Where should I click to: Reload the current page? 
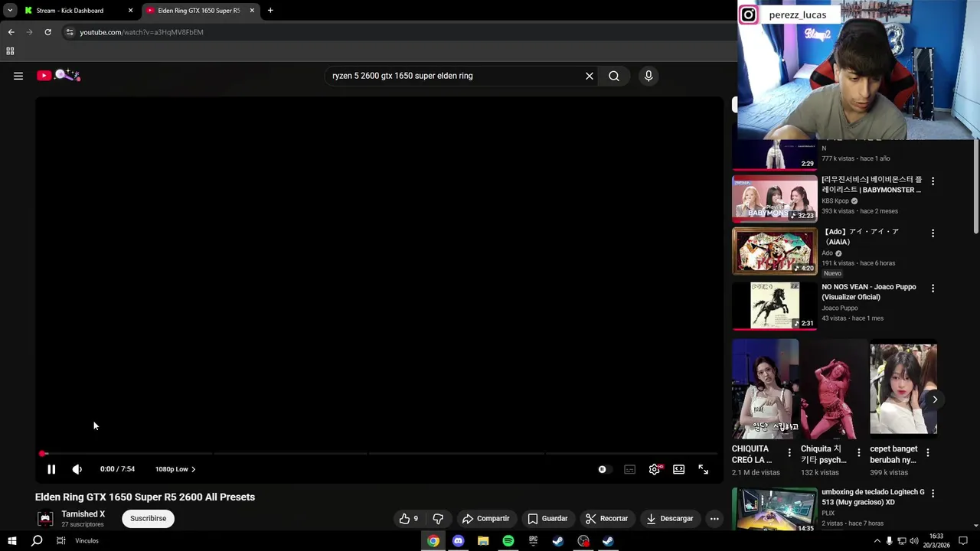[47, 32]
